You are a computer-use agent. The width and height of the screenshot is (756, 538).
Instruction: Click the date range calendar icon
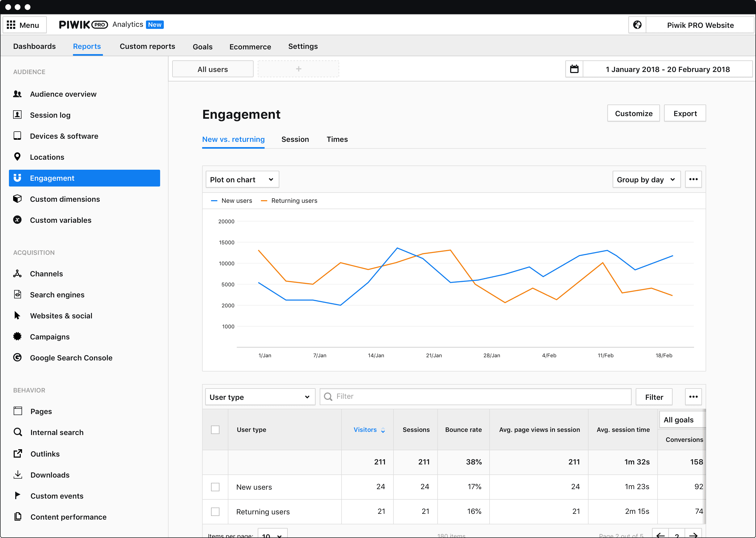pyautogui.click(x=575, y=69)
